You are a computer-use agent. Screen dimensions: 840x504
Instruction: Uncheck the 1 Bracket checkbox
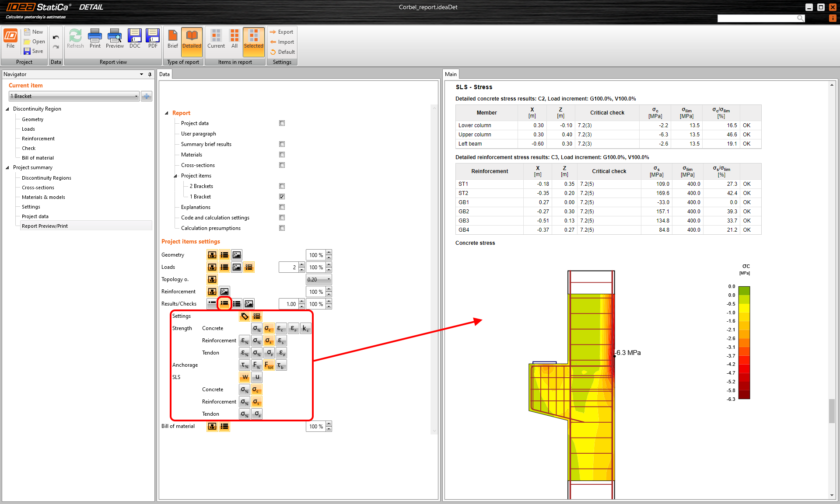coord(282,197)
